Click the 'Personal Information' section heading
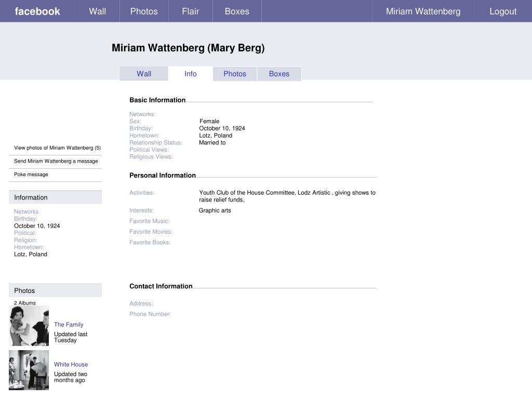 pos(163,176)
